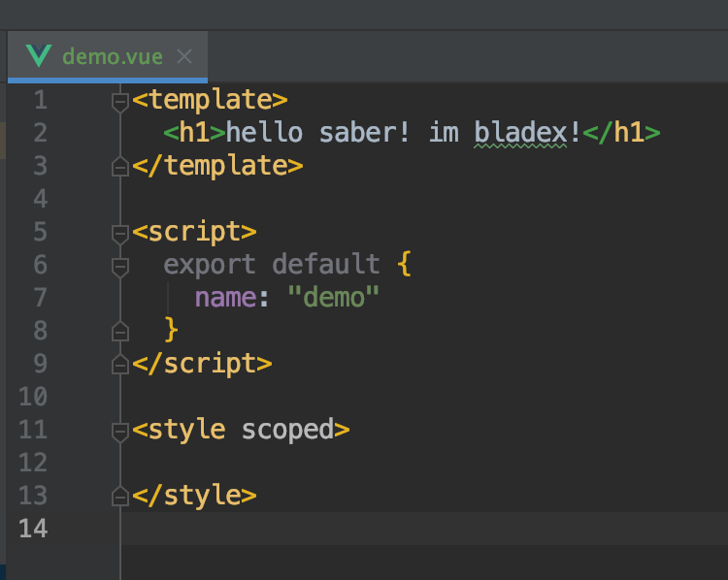
Task: Click the name property key
Action: pos(225,298)
